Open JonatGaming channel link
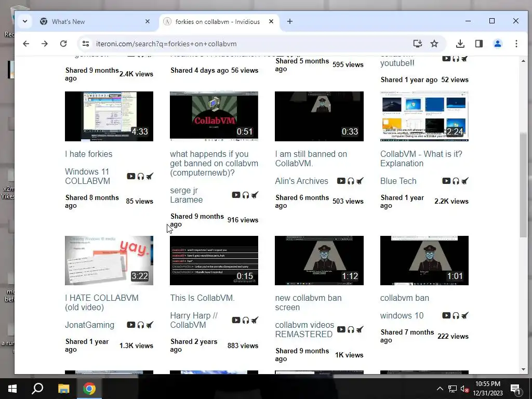The height and width of the screenshot is (399, 532). [x=89, y=325]
